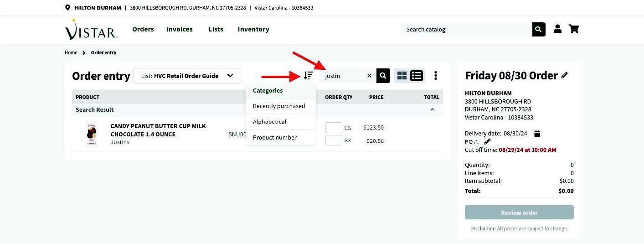Open the shopping cart icon
This screenshot has width=644, height=244.
[x=574, y=29]
